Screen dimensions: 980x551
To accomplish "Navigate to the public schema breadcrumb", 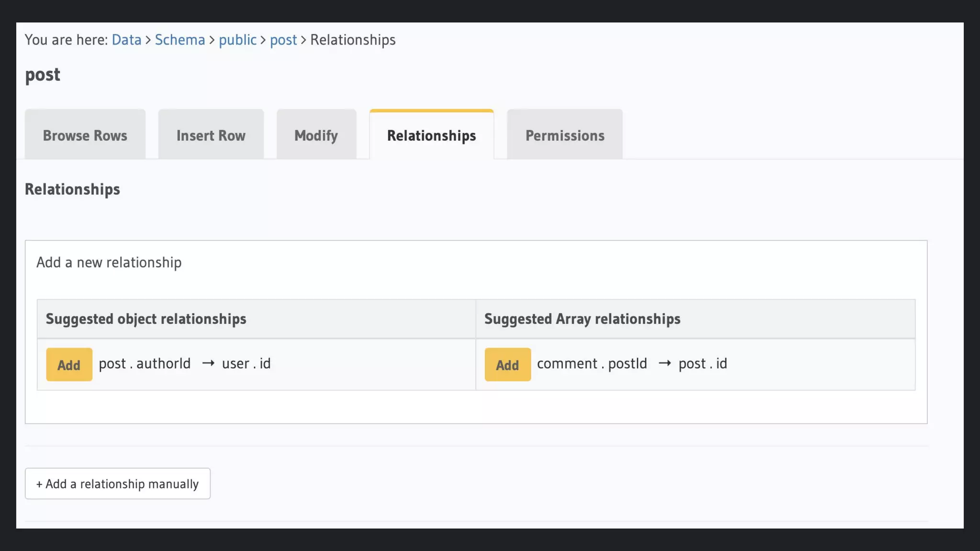I will (237, 40).
